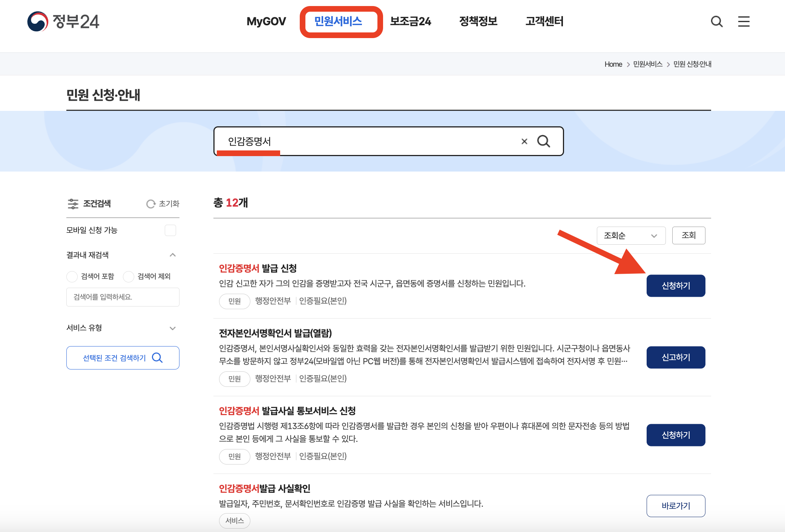Click the magnifier inside 선택된 조건 검색하기
The width and height of the screenshot is (785, 532).
(x=157, y=357)
